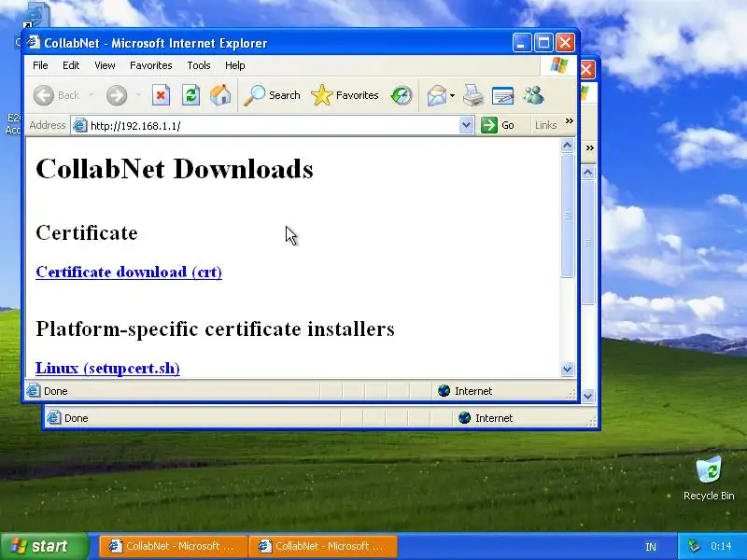Screen dimensions: 747x560
Task: Click the Go button next to address bar
Action: 498,125
